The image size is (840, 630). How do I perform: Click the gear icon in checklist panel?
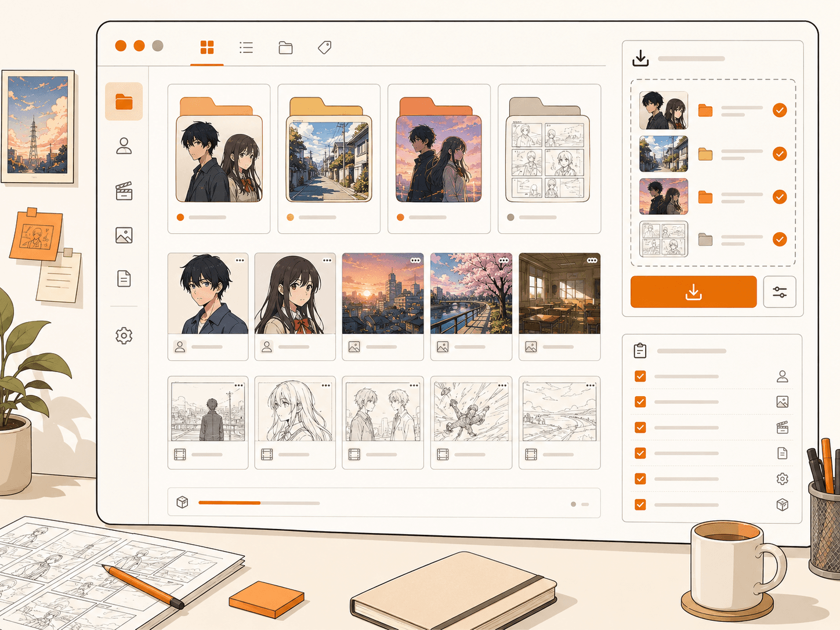(x=782, y=479)
